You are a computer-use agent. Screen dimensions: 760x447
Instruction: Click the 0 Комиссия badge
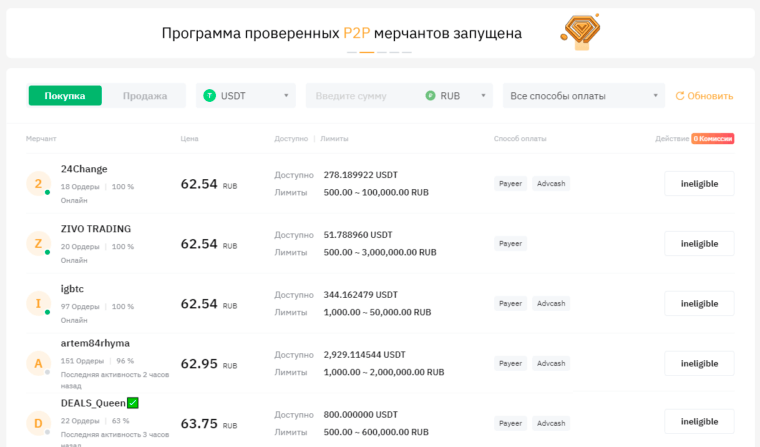(x=713, y=138)
